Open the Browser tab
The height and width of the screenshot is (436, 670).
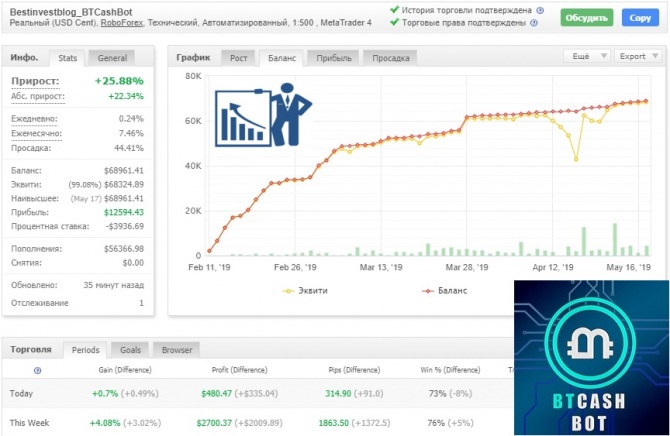click(x=177, y=350)
